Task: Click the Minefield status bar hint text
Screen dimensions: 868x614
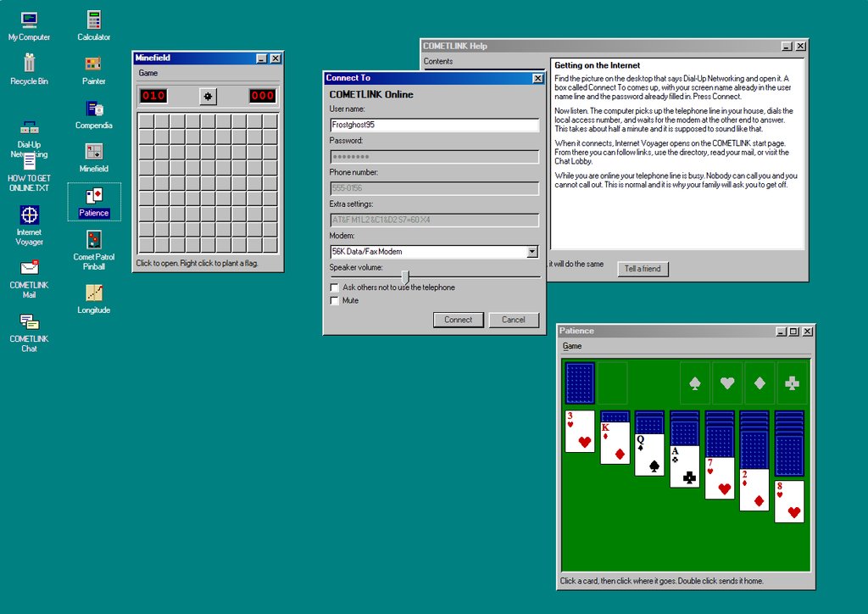Action: [197, 264]
